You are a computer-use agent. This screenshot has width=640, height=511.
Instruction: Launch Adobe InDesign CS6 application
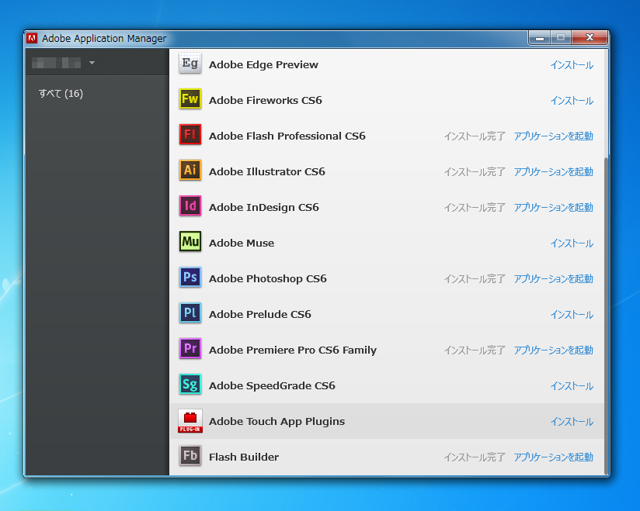(x=553, y=207)
